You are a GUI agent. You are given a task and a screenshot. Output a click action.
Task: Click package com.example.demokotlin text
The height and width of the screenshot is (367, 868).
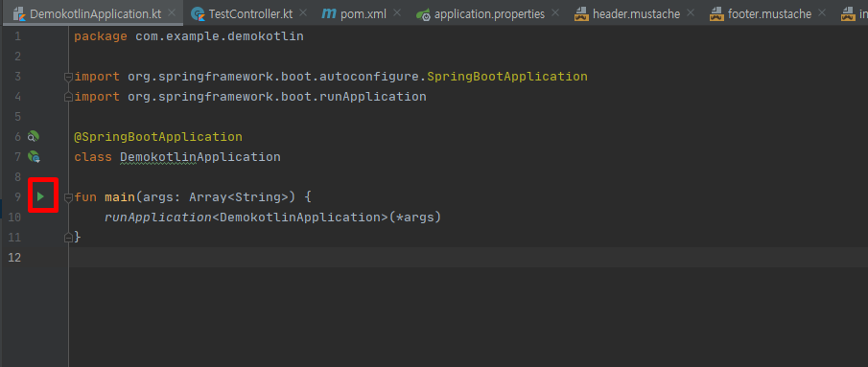click(x=189, y=37)
